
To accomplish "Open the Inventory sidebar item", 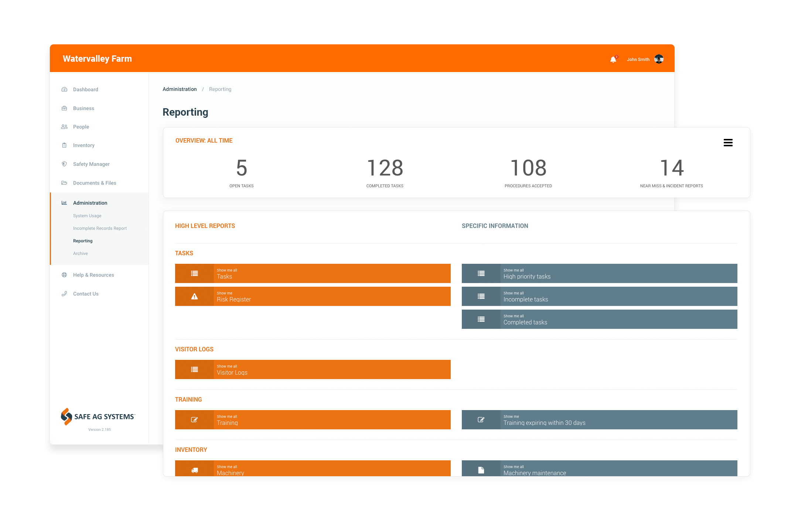I will [84, 145].
